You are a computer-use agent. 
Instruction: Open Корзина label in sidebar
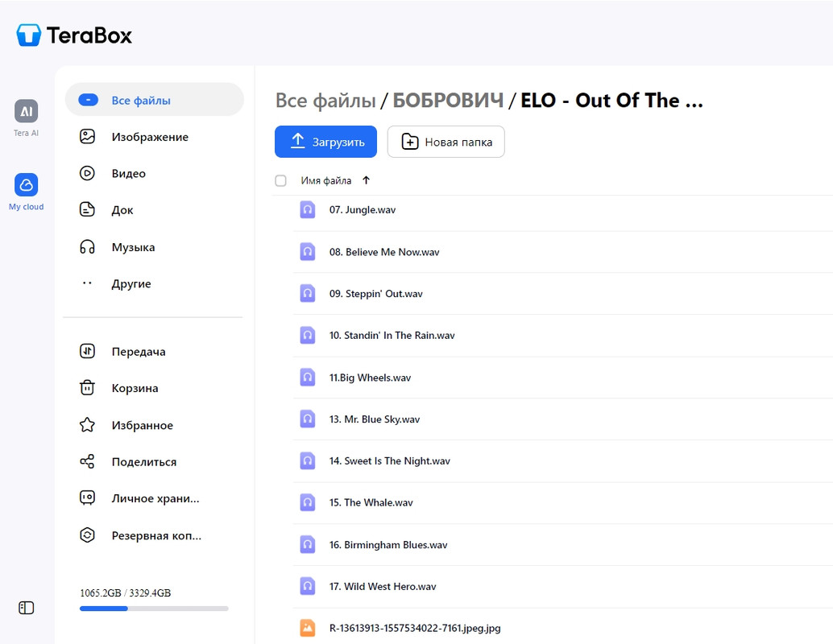[135, 389]
